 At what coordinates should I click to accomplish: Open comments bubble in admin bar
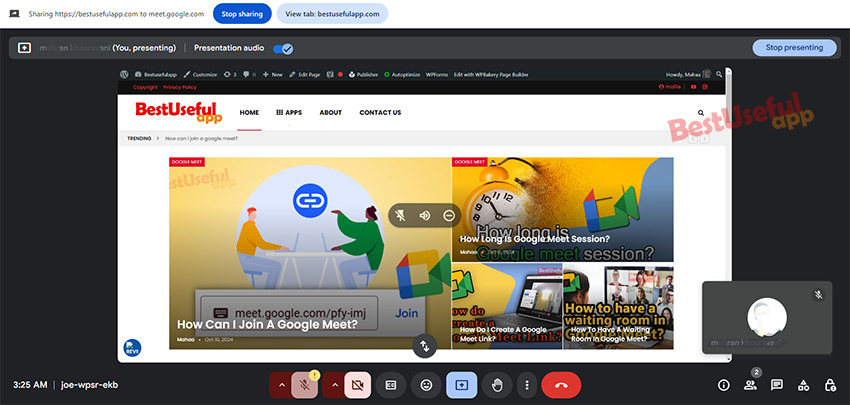(x=249, y=75)
